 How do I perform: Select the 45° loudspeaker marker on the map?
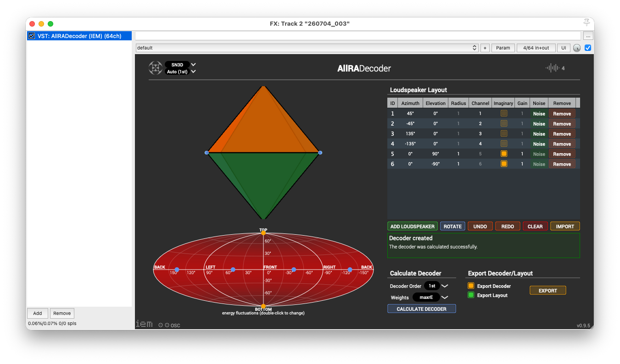click(233, 270)
